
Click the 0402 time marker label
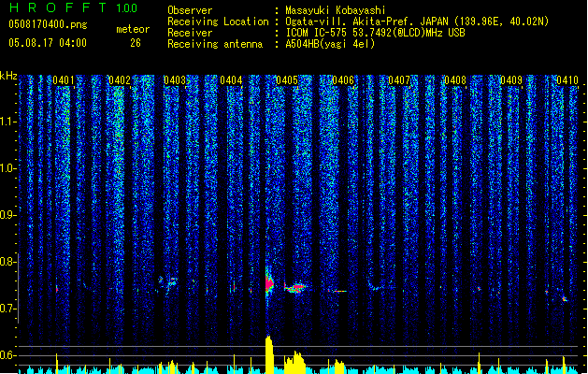tap(120, 80)
